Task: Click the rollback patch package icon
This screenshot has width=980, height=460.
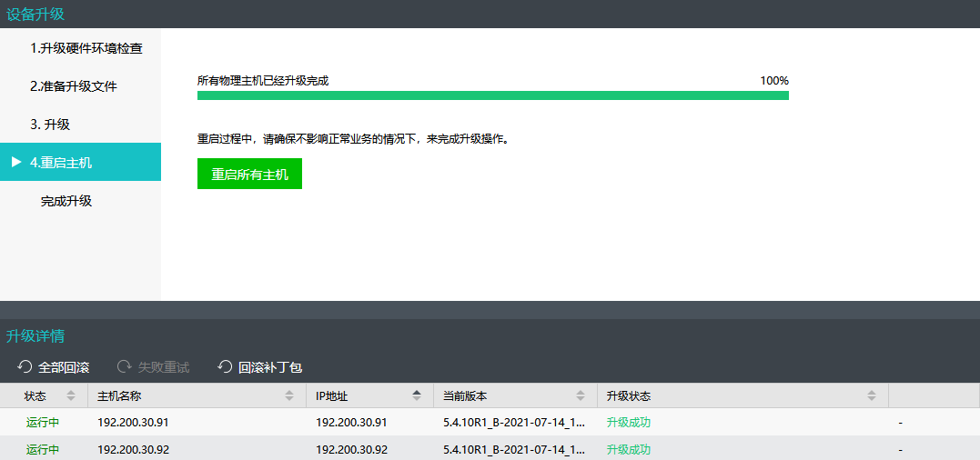Action: point(225,367)
